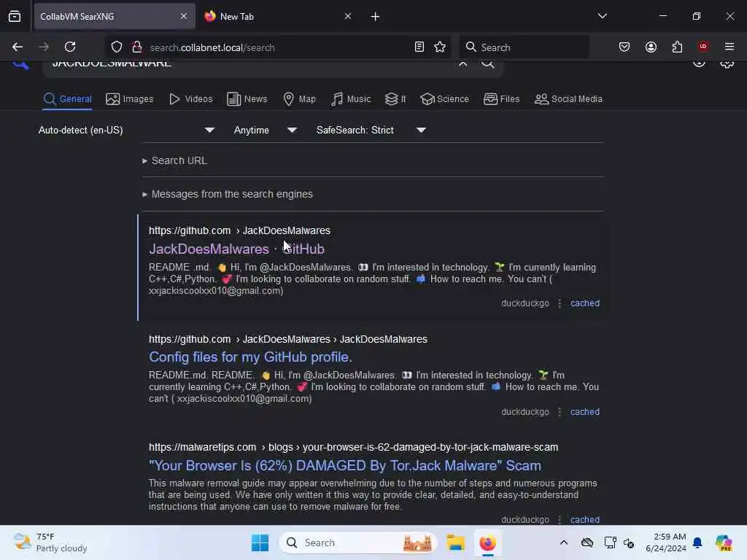Select the Map search category

[299, 99]
